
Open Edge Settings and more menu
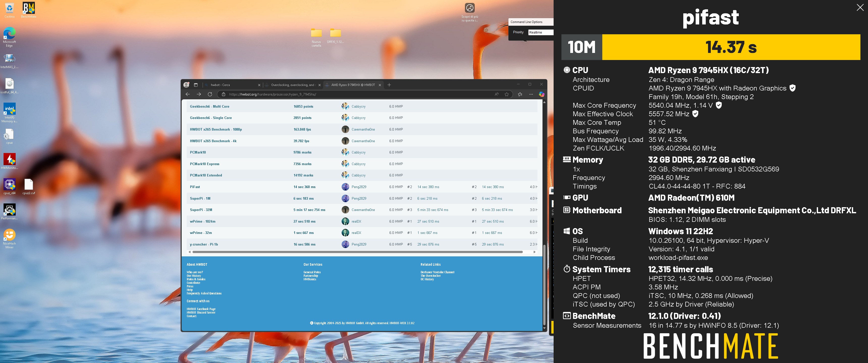click(531, 94)
